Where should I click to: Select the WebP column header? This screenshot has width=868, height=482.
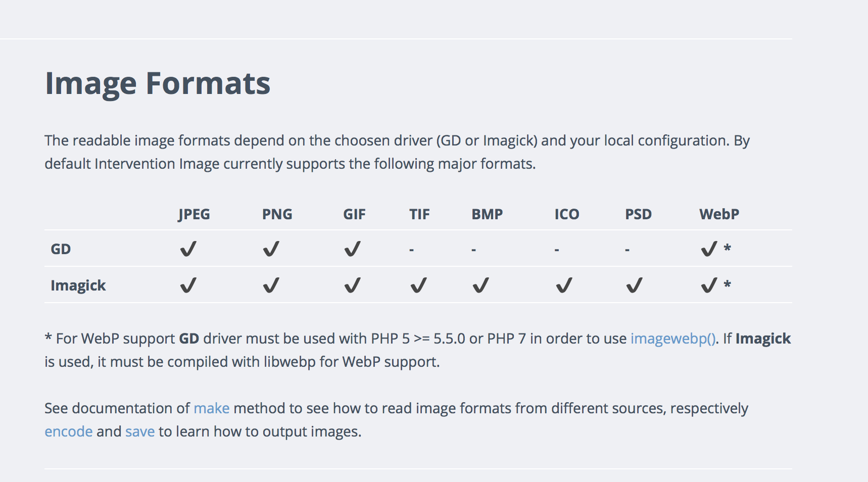719,214
